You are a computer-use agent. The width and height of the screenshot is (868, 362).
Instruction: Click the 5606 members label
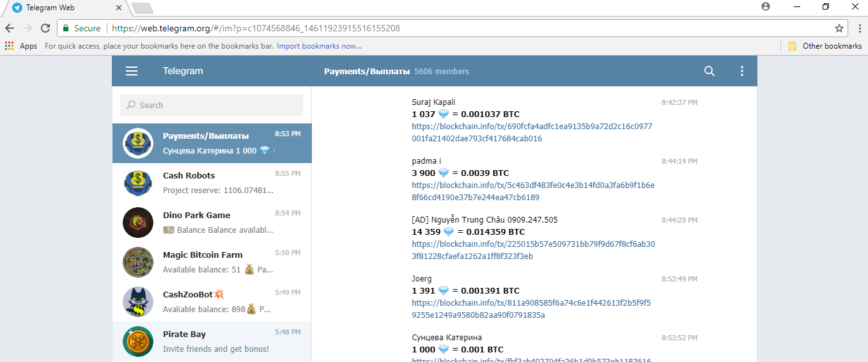click(442, 71)
